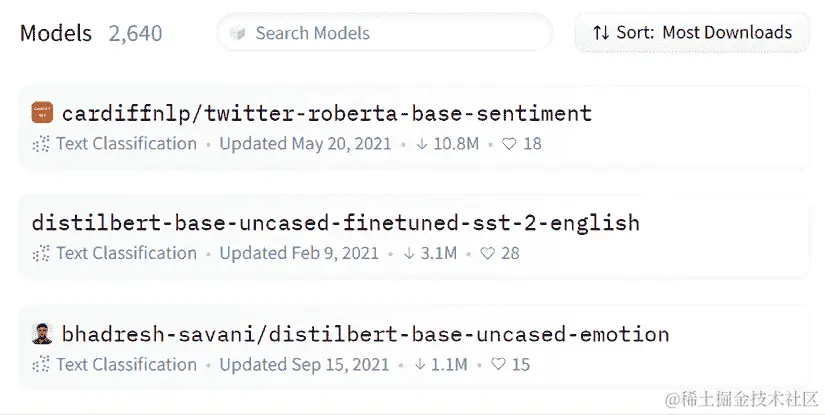This screenshot has height=415, width=825.
Task: Click Text Classification icon on emotion model row
Action: point(41,365)
